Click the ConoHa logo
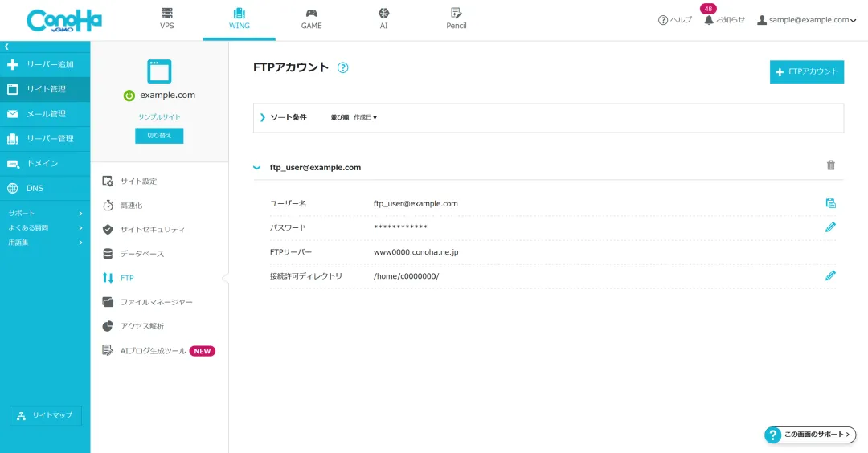Viewport: 868px width, 453px height. pyautogui.click(x=64, y=20)
